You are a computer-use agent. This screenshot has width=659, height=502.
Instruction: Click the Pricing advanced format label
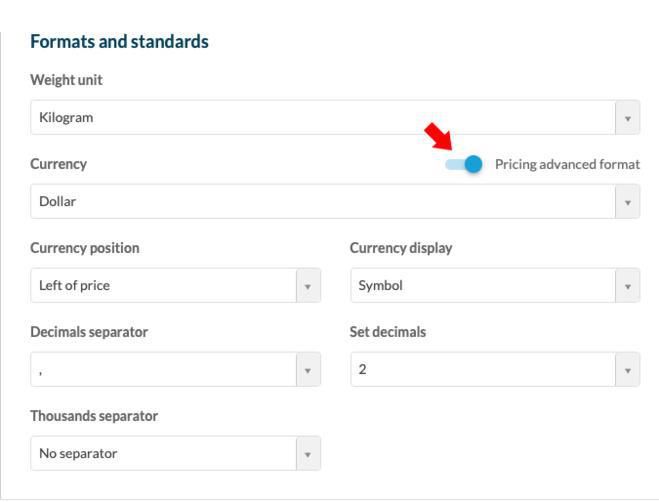tap(567, 164)
